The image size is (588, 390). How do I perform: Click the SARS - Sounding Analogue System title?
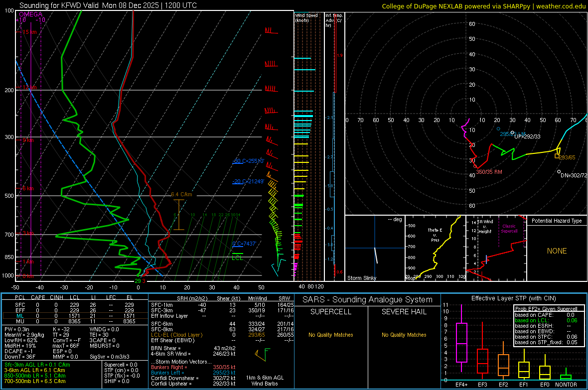367,300
